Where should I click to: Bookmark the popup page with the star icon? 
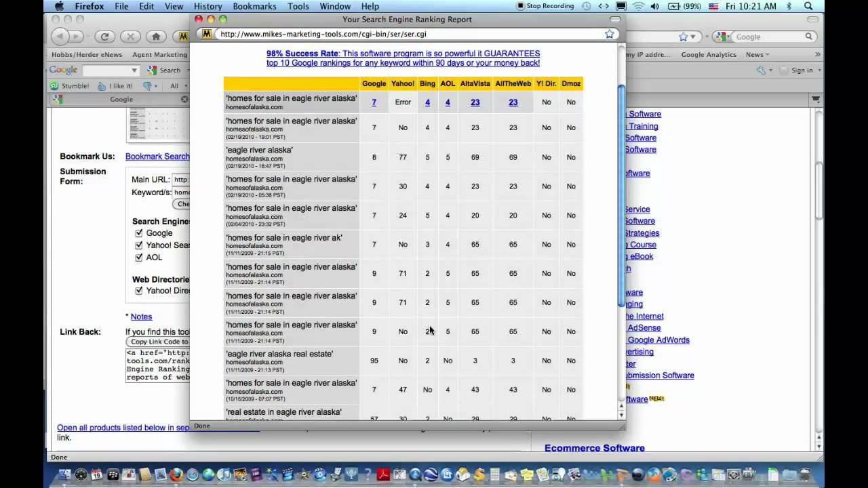609,34
